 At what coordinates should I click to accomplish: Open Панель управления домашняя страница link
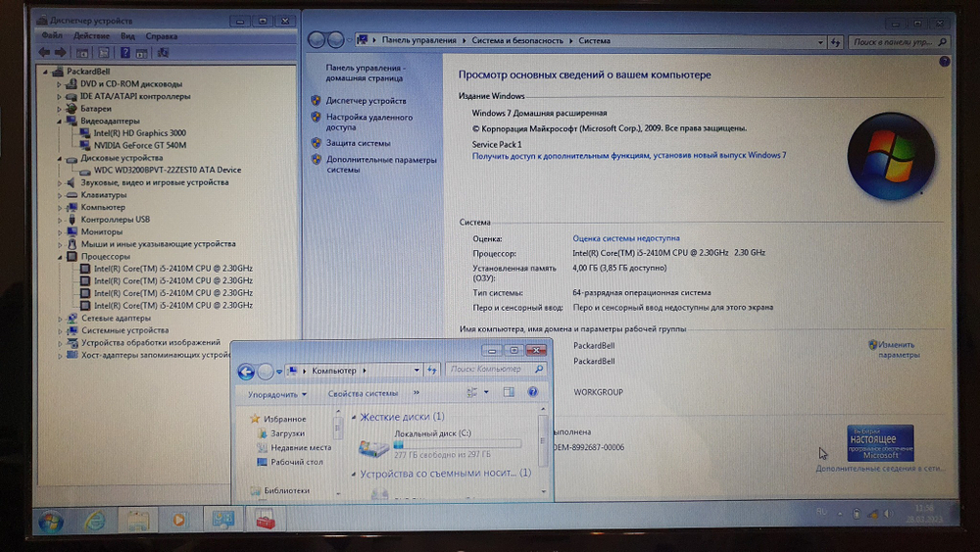366,73
